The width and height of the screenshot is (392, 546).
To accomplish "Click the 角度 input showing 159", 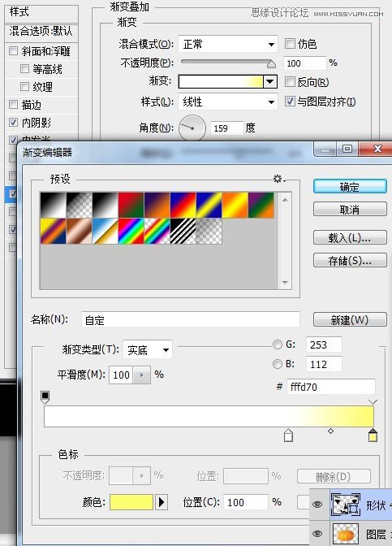I will point(226,128).
